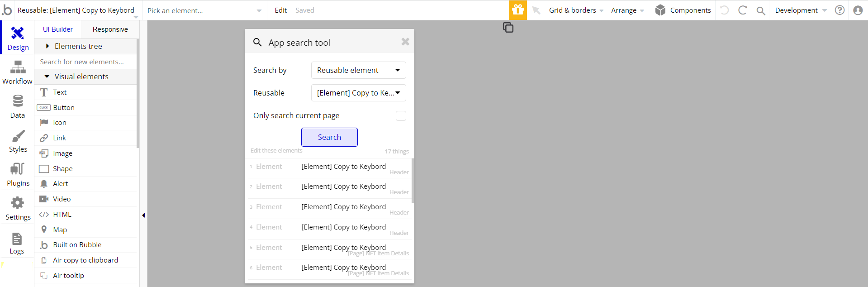
Task: Click the undo arrow icon
Action: [725, 10]
